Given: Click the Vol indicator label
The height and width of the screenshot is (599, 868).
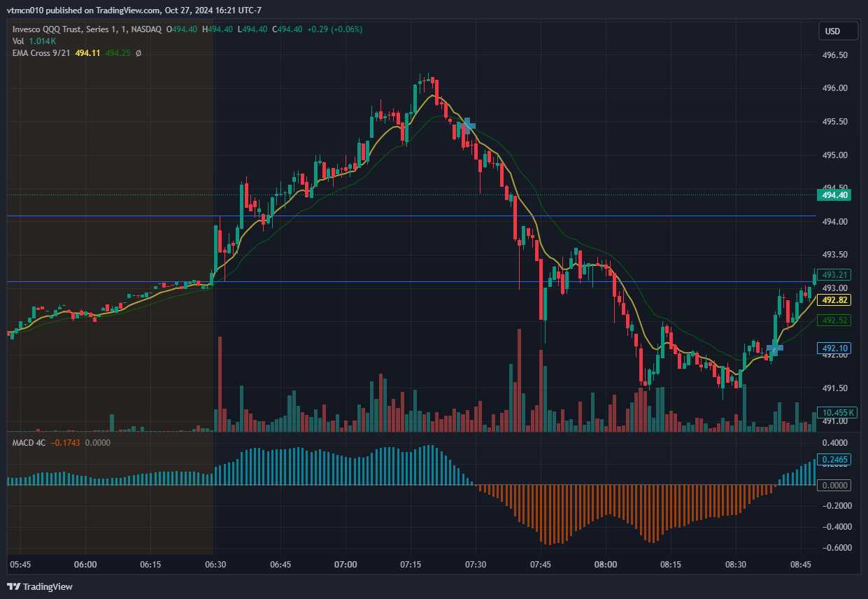Looking at the screenshot, I should point(18,41).
